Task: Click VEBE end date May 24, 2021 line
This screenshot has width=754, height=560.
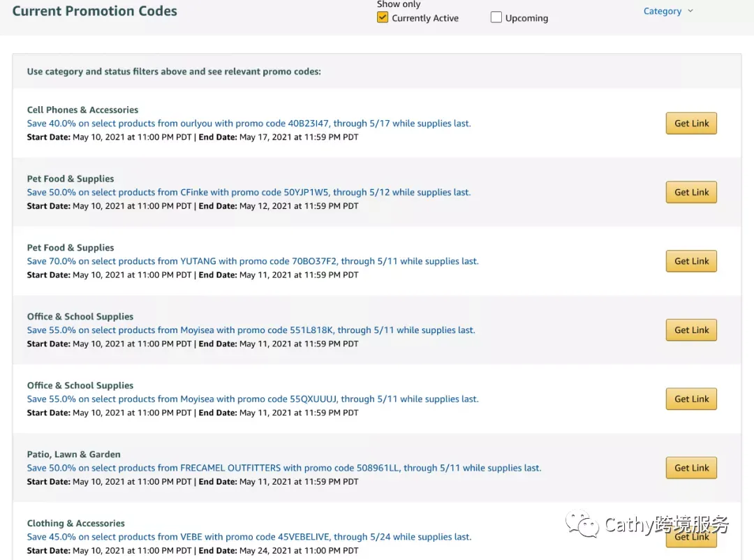Action: pos(193,550)
